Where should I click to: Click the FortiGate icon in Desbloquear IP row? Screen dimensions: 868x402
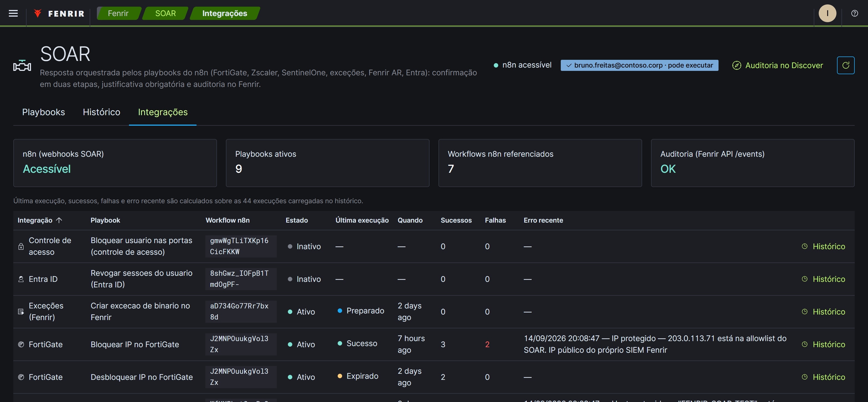(x=21, y=377)
